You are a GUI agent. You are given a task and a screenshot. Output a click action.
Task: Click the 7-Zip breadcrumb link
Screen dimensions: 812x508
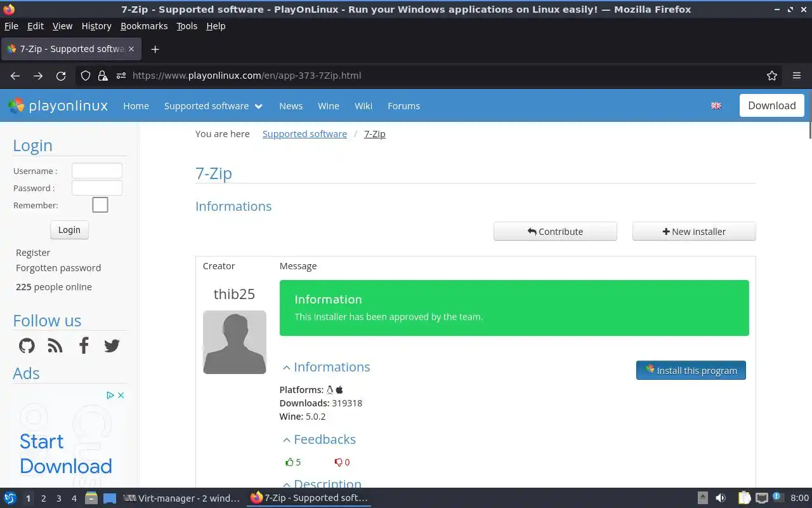(x=374, y=134)
